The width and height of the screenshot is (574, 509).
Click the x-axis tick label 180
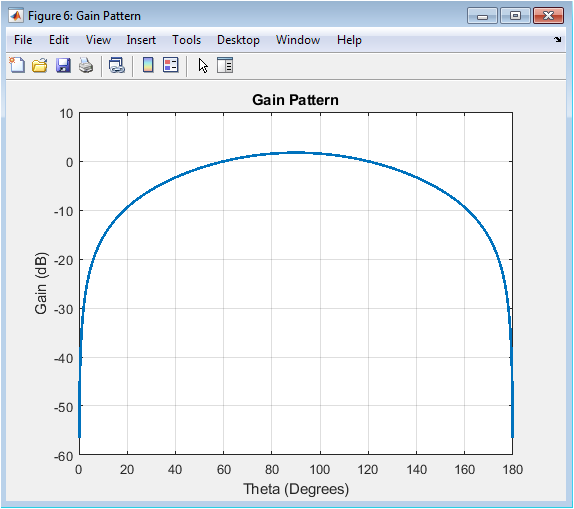(x=512, y=469)
